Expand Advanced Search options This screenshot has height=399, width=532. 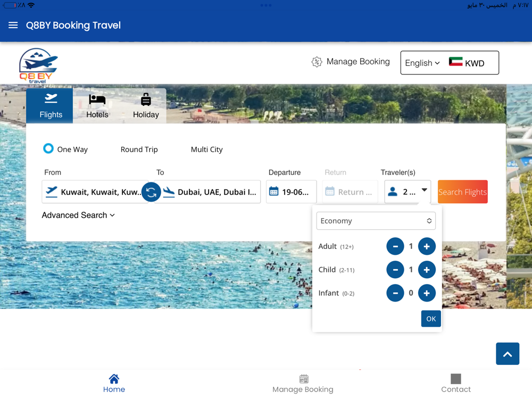coord(78,215)
